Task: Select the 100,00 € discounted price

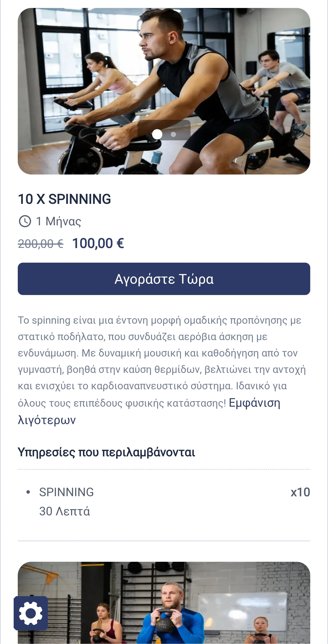Action: [x=98, y=243]
